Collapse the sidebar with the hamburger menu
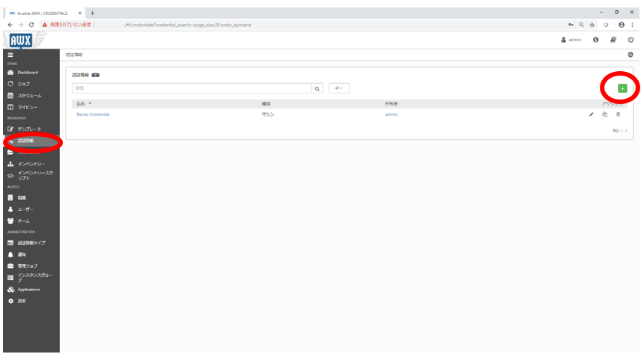The height and width of the screenshot is (354, 644). pyautogui.click(x=10, y=55)
